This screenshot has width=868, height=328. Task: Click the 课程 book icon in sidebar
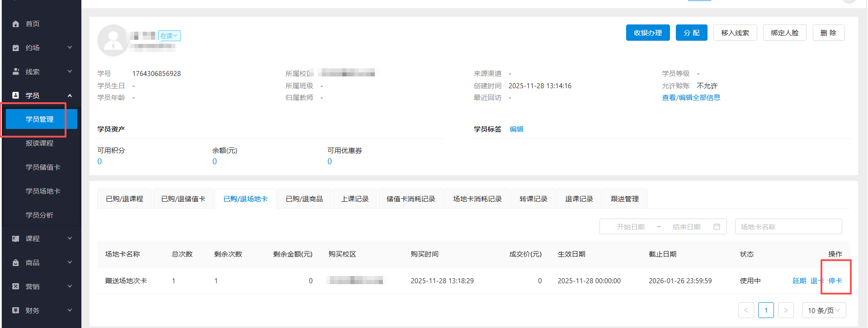16,238
